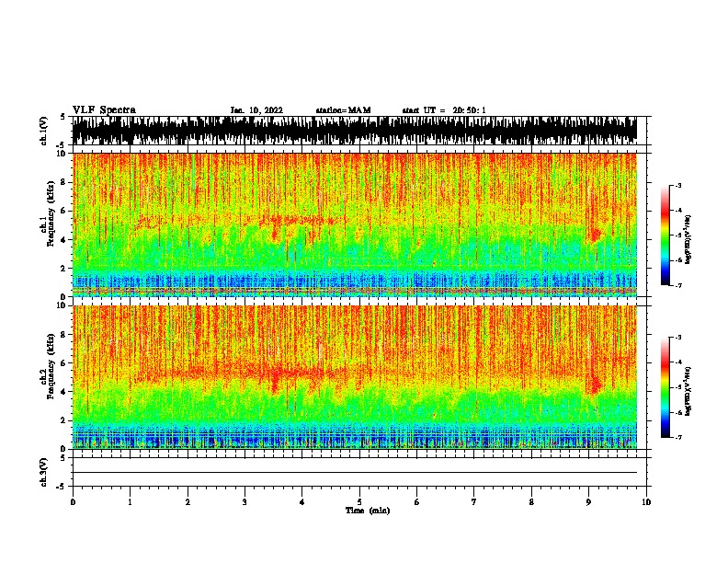Click the date "Jan. 10, 2022" in header
Viewport: 728px width, 563px height.
point(256,110)
